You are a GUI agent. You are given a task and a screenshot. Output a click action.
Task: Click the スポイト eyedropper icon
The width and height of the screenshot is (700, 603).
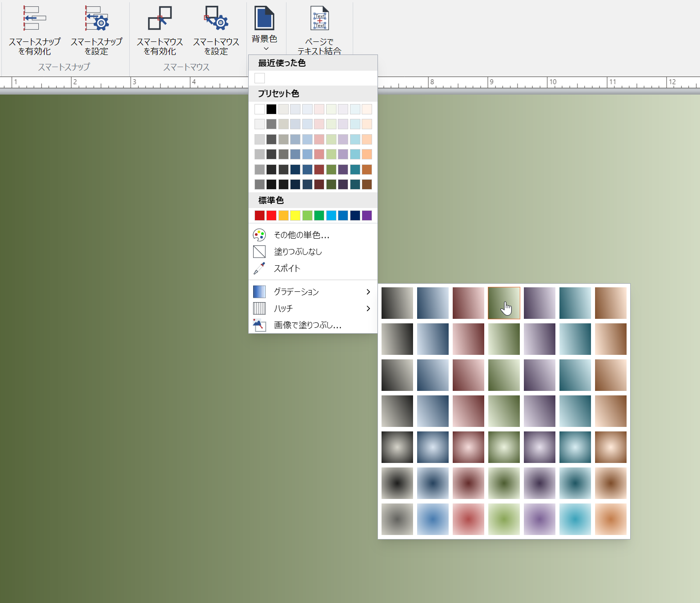pyautogui.click(x=259, y=268)
